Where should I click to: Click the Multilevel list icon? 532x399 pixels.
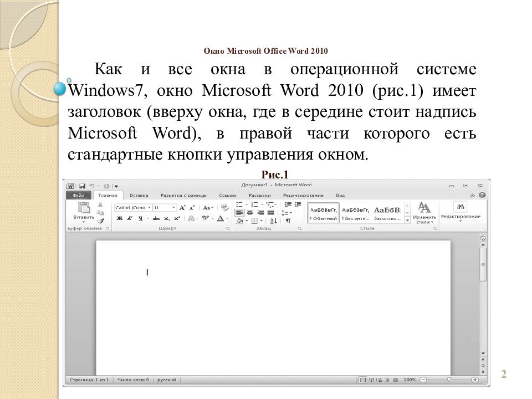pyautogui.click(x=270, y=204)
